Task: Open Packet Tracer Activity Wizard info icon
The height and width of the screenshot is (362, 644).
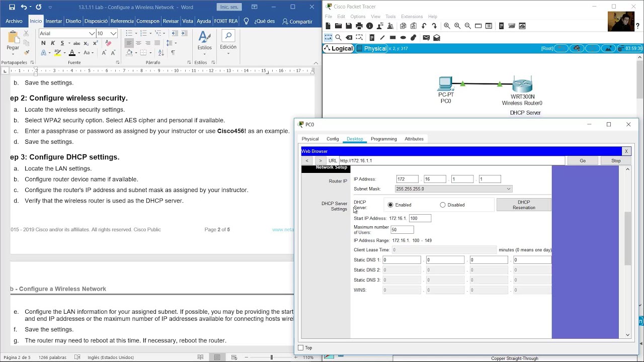Action: [x=369, y=26]
